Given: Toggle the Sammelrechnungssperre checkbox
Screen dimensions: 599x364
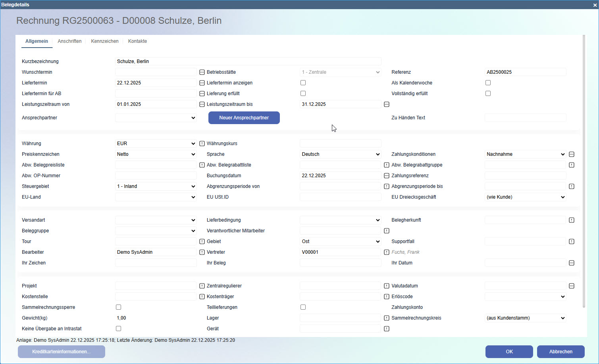Looking at the screenshot, I should point(118,307).
